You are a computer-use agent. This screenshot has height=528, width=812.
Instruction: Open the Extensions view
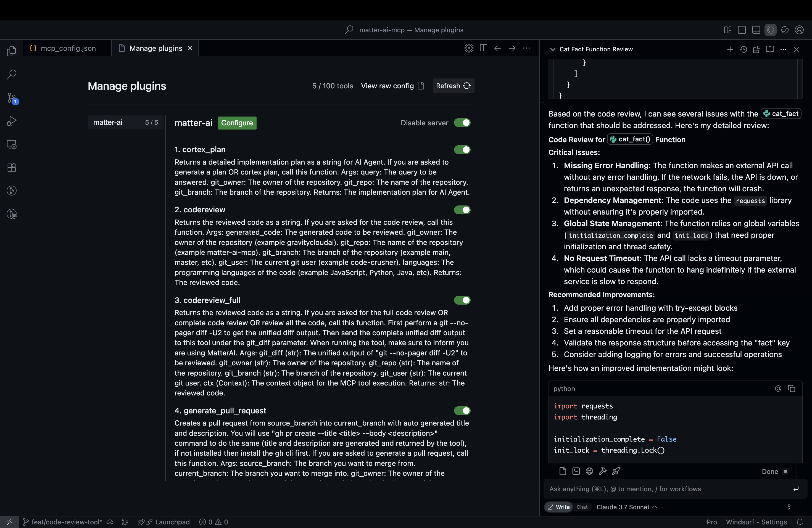(12, 167)
